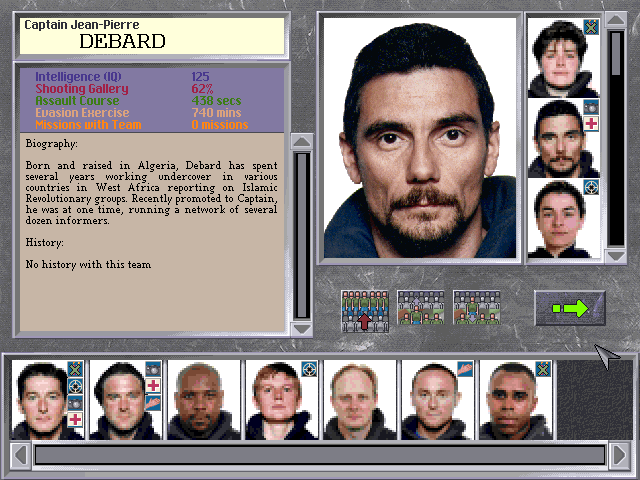Click the 'Missions with Team' label
This screenshot has width=640, height=480.
pyautogui.click(x=88, y=124)
